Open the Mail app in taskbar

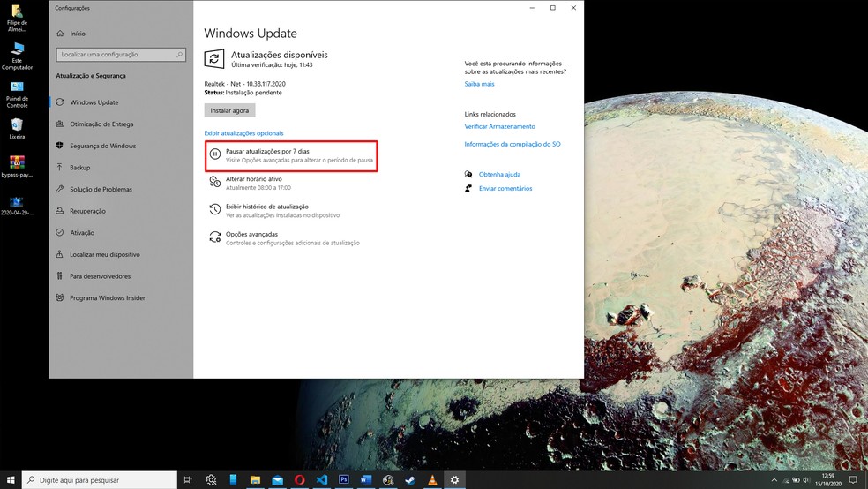click(277, 479)
